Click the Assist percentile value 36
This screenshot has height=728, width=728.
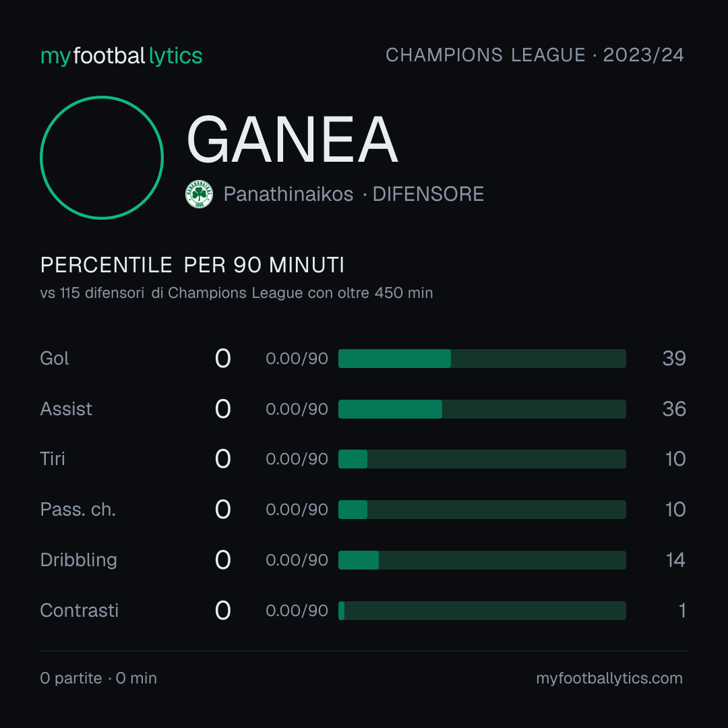coord(674,409)
